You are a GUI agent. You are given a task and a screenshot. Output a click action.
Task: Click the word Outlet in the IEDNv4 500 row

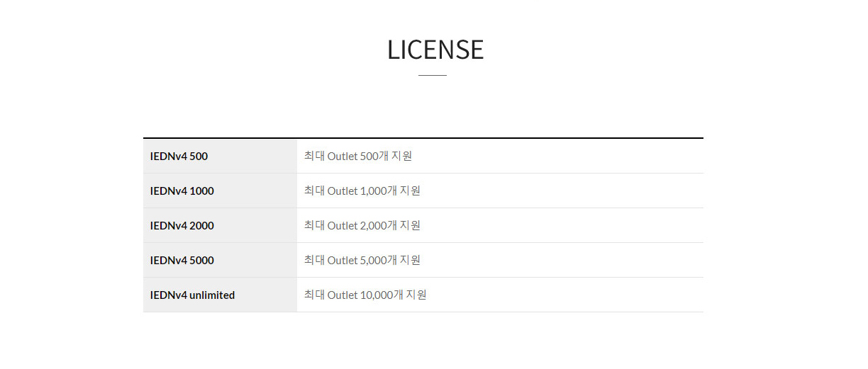point(343,156)
